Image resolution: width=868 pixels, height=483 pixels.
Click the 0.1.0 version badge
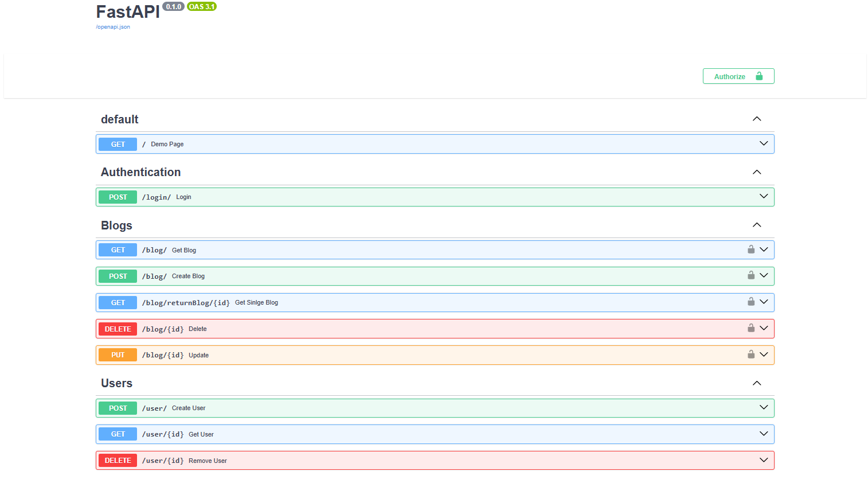tap(173, 7)
